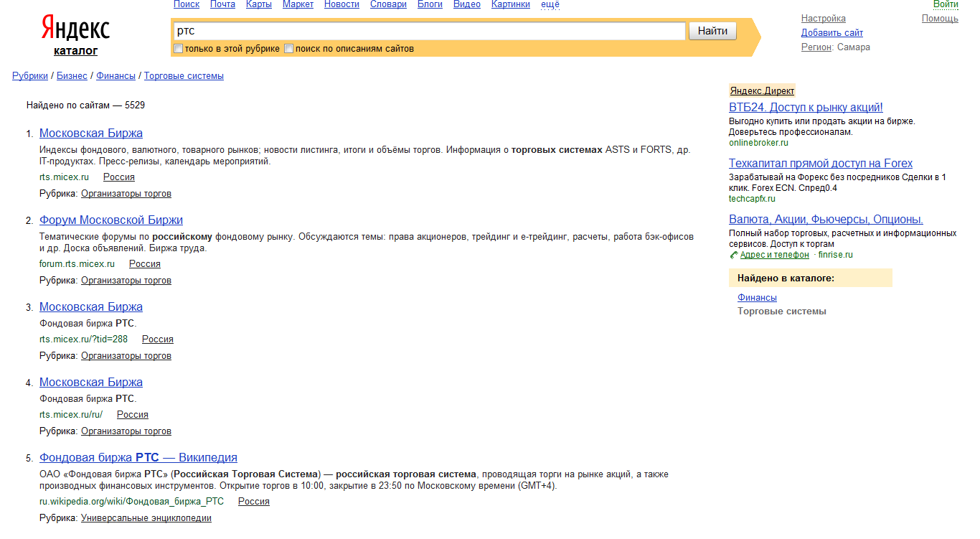Open Универсальные энциклопедии rubric link

coord(146,518)
